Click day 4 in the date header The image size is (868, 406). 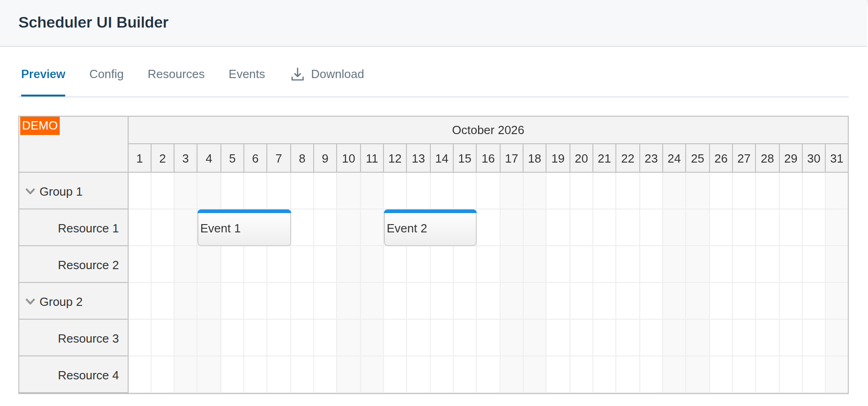tap(209, 158)
